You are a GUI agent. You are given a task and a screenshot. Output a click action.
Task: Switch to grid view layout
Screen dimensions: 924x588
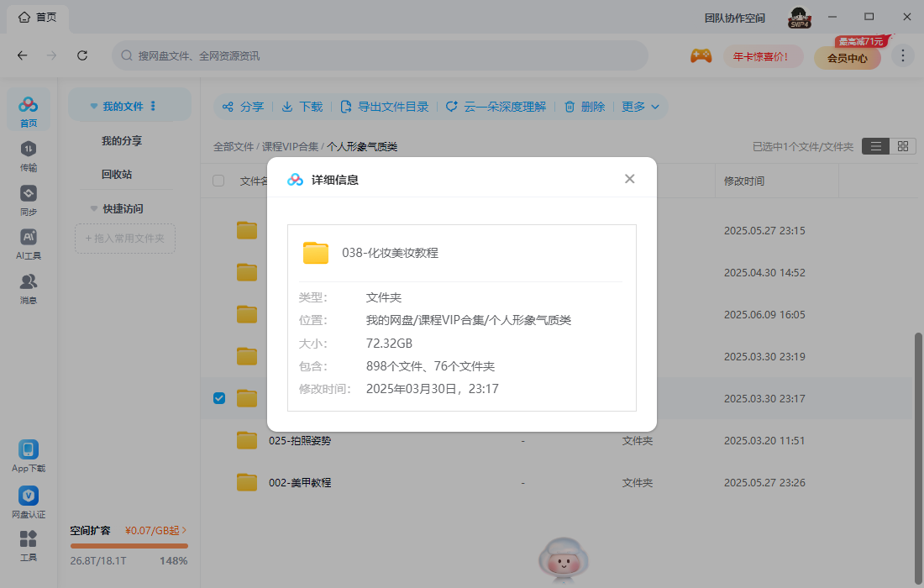click(x=902, y=146)
